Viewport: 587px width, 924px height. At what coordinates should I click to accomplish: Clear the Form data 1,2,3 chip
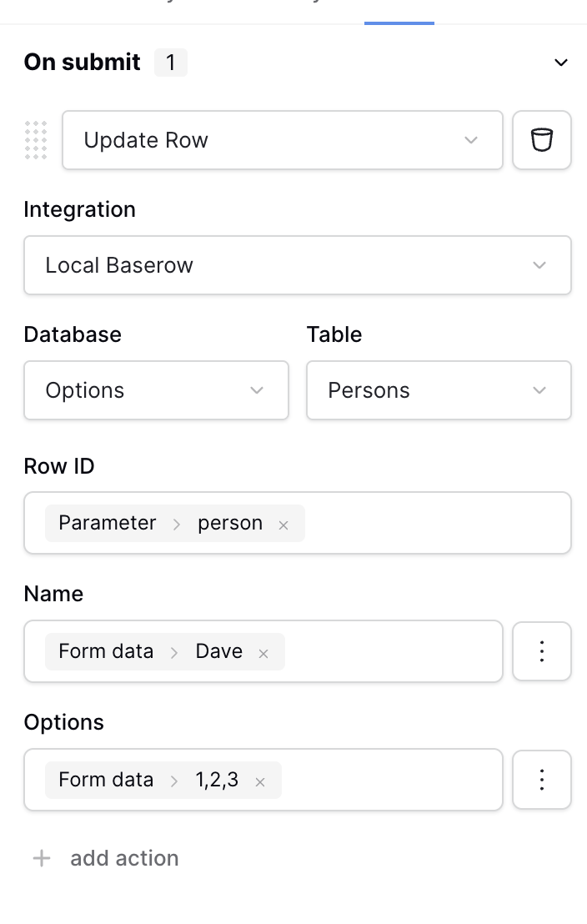[260, 782]
